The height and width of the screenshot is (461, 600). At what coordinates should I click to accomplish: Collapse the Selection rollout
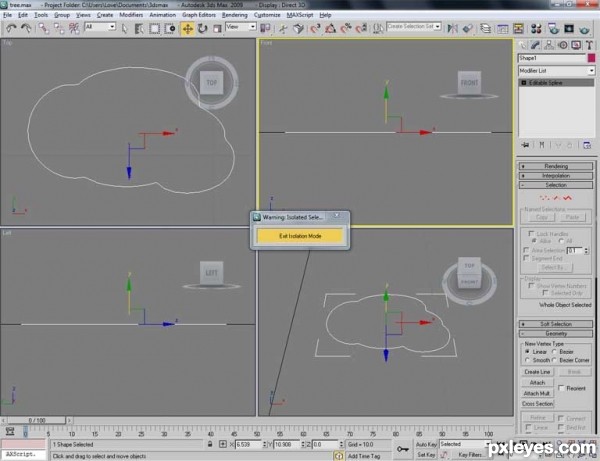pos(556,185)
